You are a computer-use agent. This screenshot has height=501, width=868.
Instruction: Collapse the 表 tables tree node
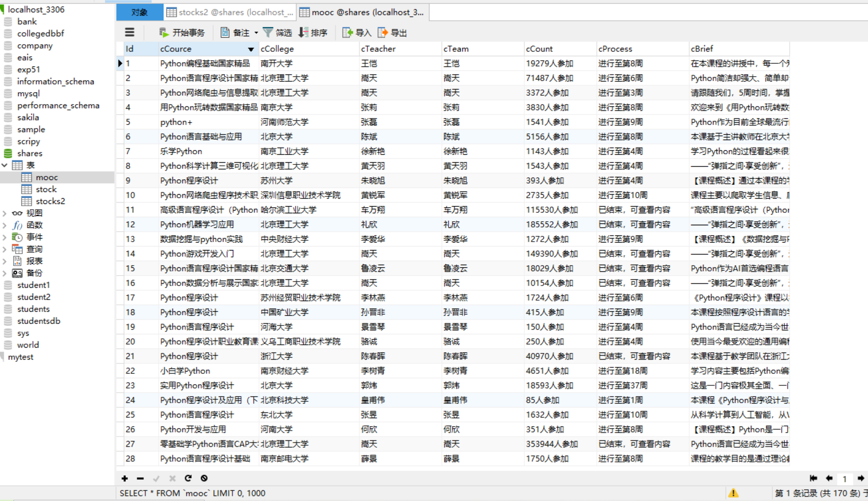4,165
